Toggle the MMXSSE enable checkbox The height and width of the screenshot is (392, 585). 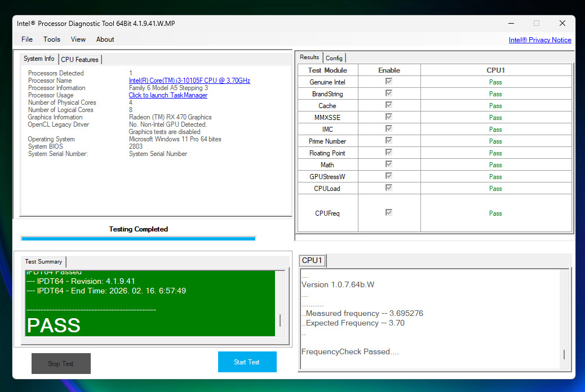[389, 117]
